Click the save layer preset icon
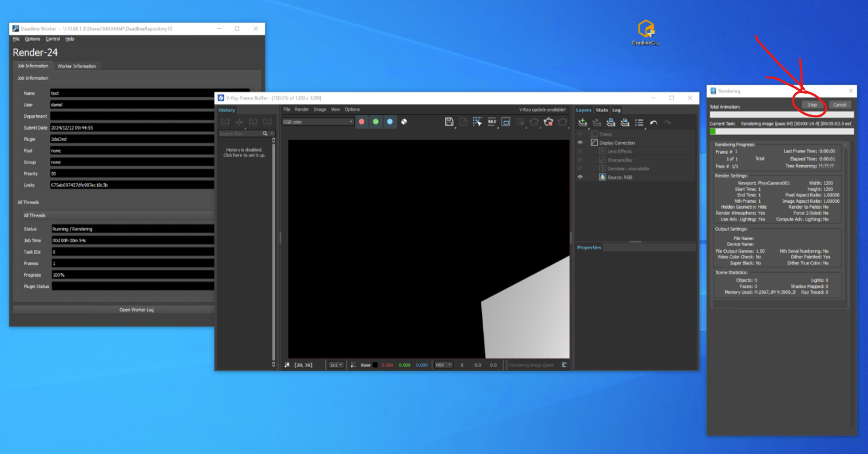 [611, 122]
